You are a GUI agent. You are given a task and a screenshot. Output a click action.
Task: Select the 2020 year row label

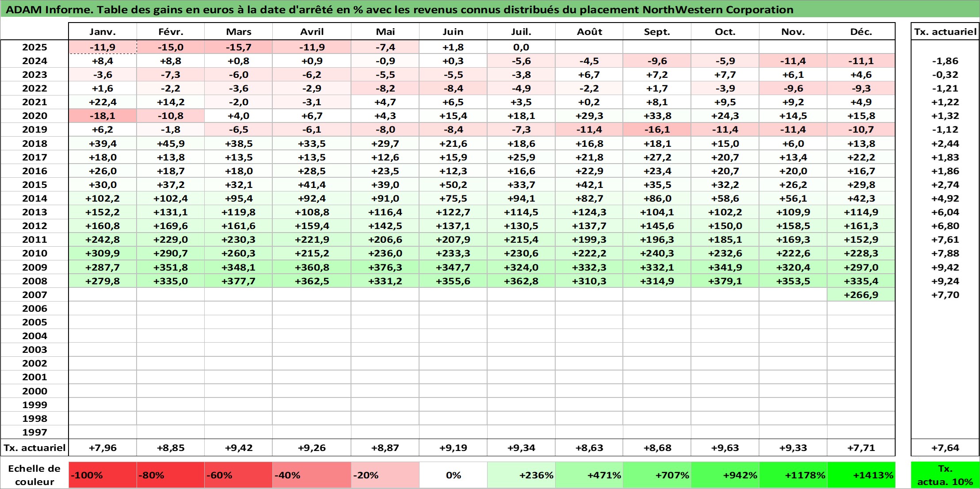coord(34,116)
